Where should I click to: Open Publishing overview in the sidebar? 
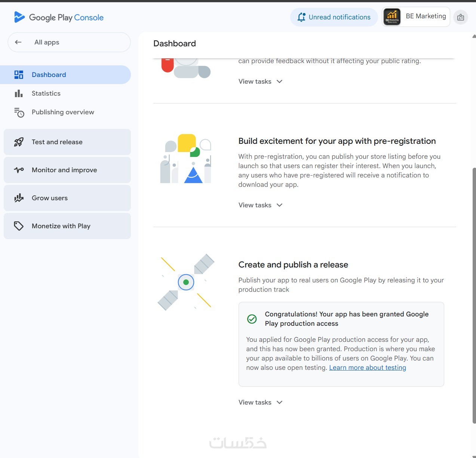pos(65,112)
